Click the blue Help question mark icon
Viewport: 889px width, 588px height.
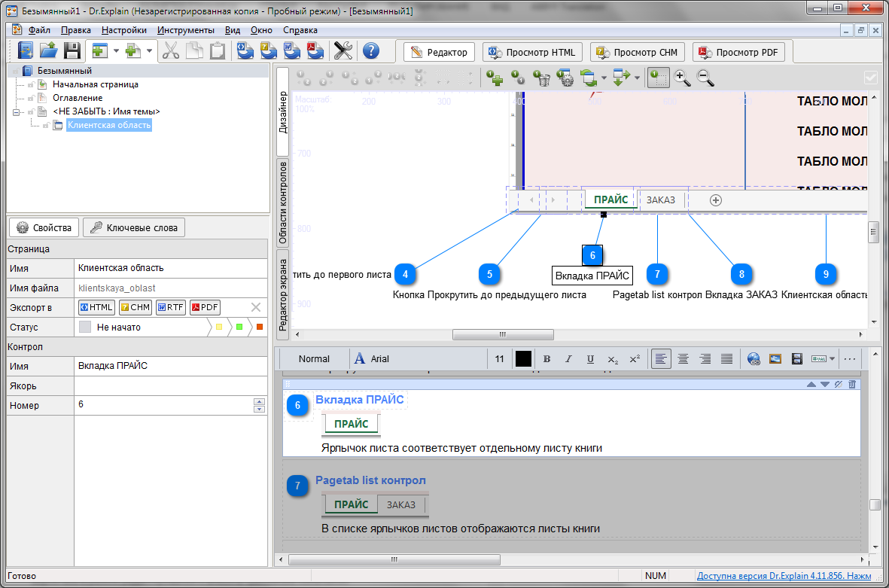371,51
